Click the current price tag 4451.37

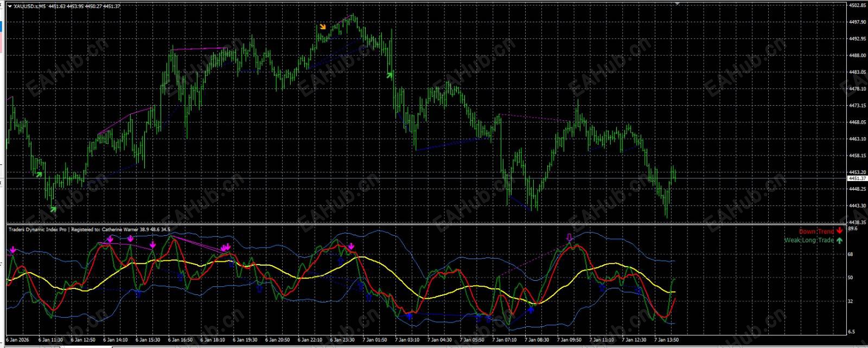857,178
